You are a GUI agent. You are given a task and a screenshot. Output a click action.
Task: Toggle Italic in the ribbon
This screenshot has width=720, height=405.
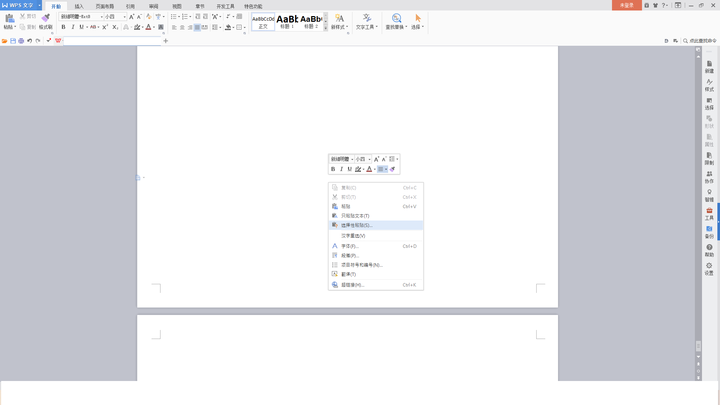pyautogui.click(x=73, y=27)
